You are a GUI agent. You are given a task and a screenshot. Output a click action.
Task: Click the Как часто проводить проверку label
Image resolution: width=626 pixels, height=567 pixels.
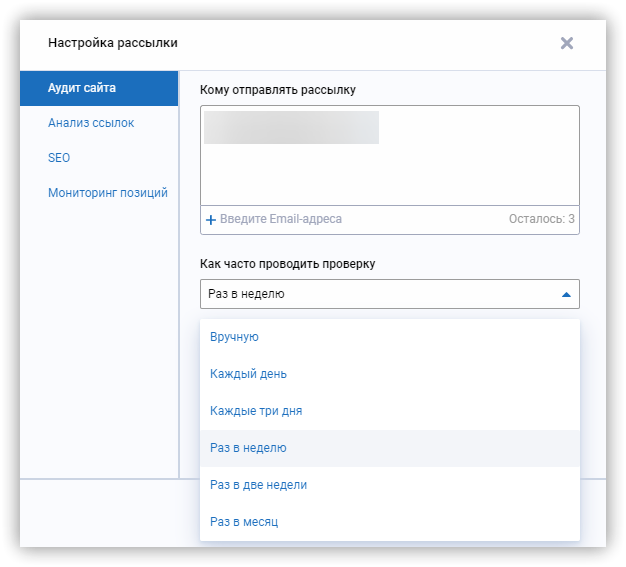[288, 264]
